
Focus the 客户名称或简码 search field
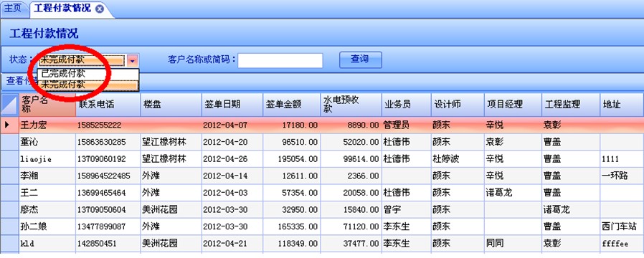coord(280,60)
